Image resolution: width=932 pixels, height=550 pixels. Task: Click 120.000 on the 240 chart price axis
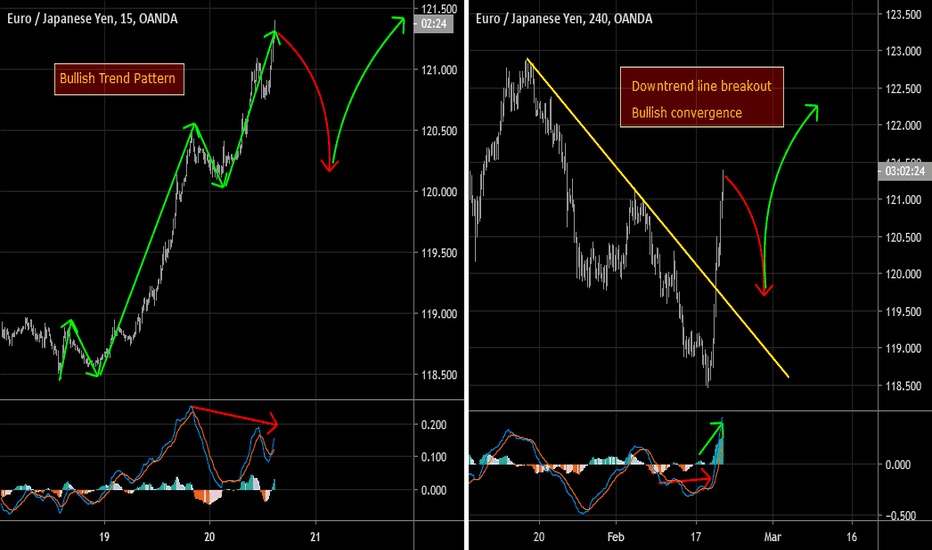pos(903,275)
